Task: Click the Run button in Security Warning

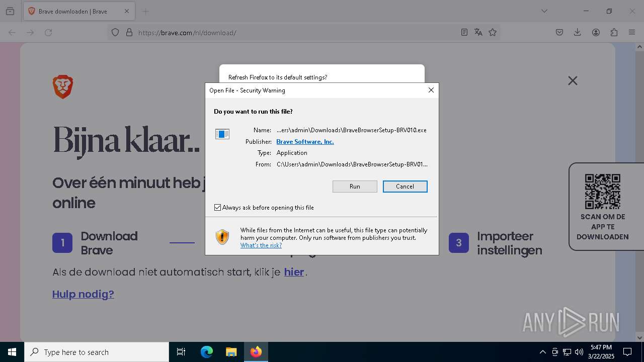Action: (x=355, y=187)
